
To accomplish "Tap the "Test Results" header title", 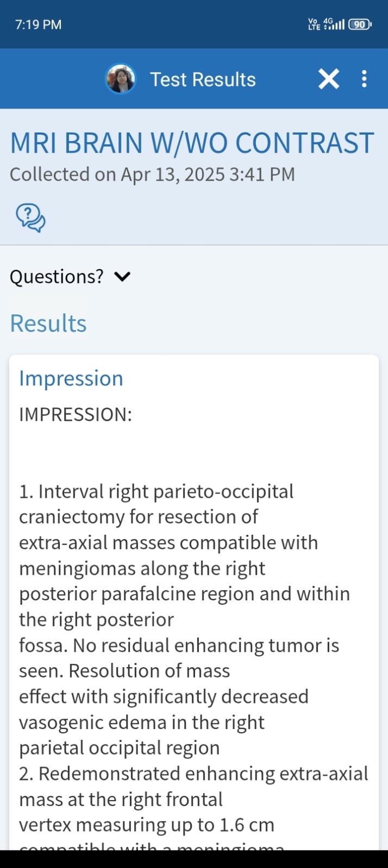I will click(x=203, y=79).
